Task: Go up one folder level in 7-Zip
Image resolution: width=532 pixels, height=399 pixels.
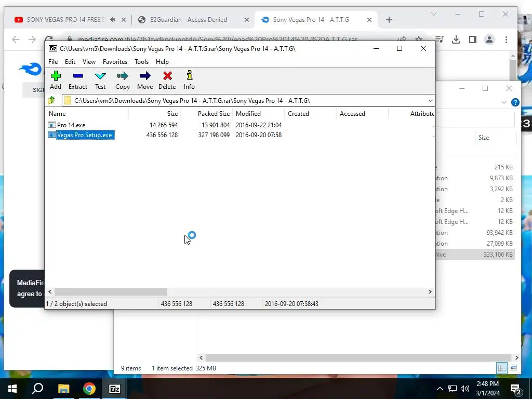Action: (51, 100)
